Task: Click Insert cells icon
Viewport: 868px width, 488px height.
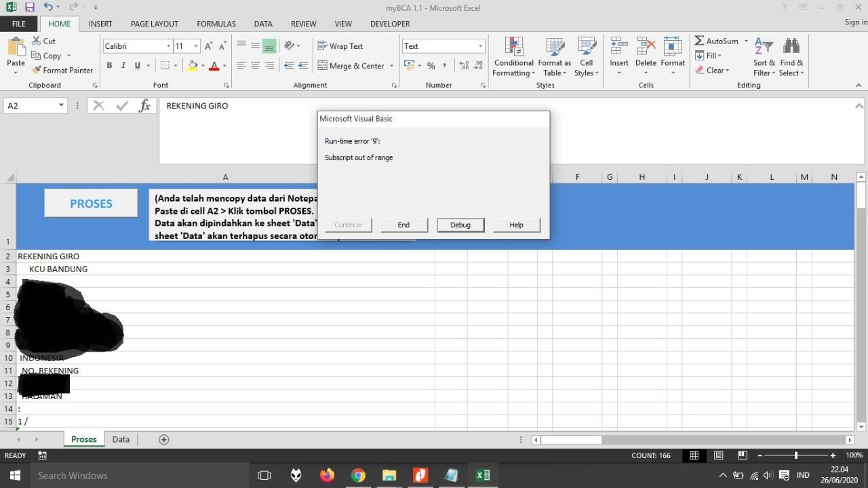Action: pos(618,46)
